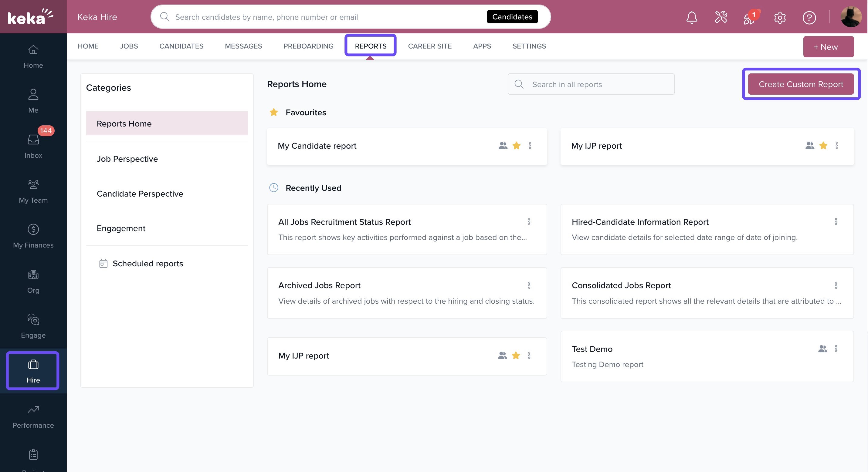868x472 pixels.
Task: Open the notifications bell icon
Action: pyautogui.click(x=691, y=17)
